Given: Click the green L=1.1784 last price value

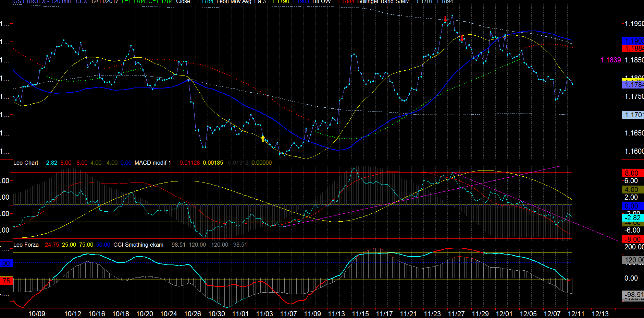Looking at the screenshot, I should pyautogui.click(x=133, y=2).
